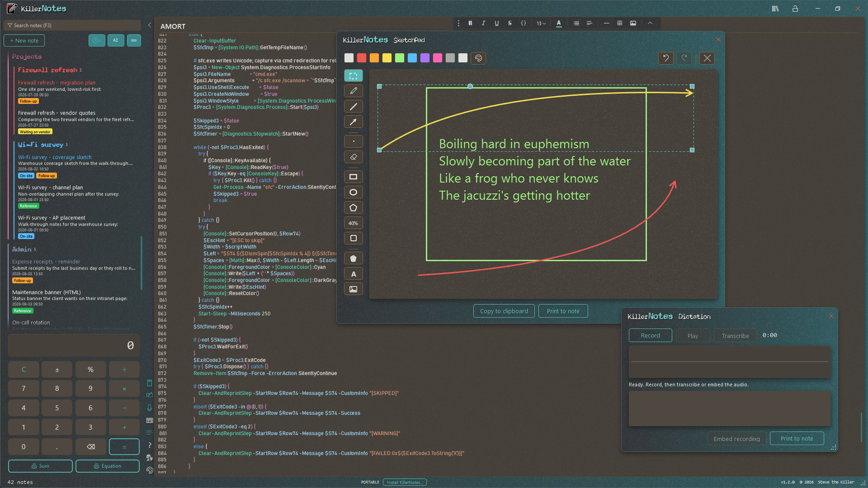This screenshot has width=868, height=488.
Task: Insert a horizontal rule from toolbar
Action: pyautogui.click(x=607, y=23)
